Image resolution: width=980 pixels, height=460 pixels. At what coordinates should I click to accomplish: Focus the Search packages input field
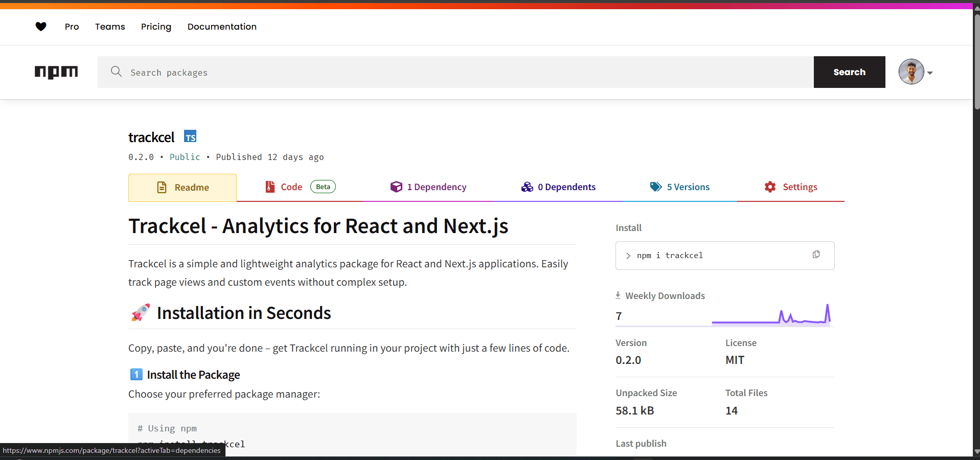[x=460, y=73]
